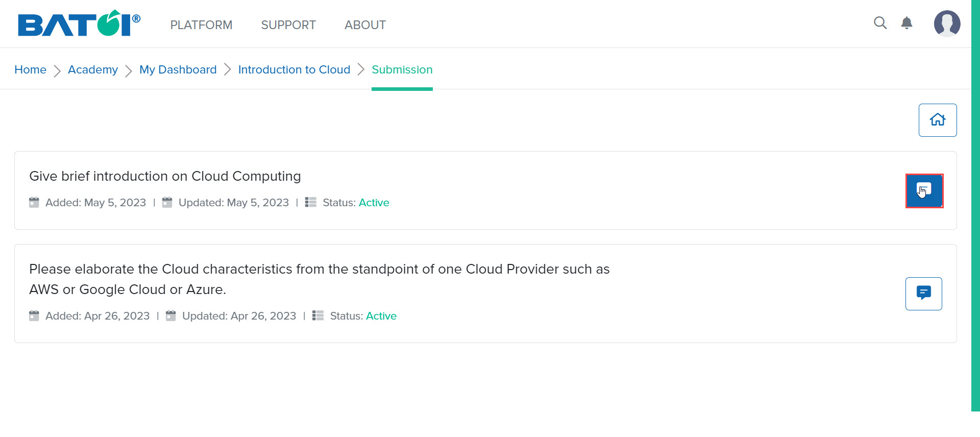Open submission for Cloud characteristics question

pos(924,294)
